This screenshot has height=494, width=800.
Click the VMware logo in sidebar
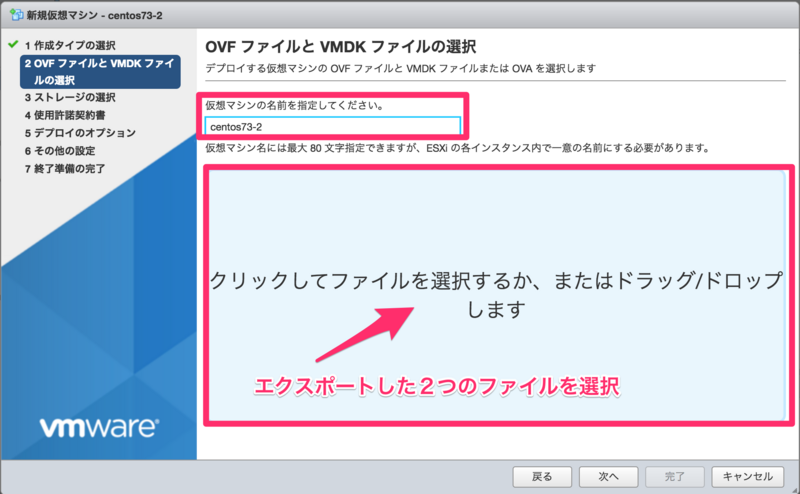click(99, 427)
